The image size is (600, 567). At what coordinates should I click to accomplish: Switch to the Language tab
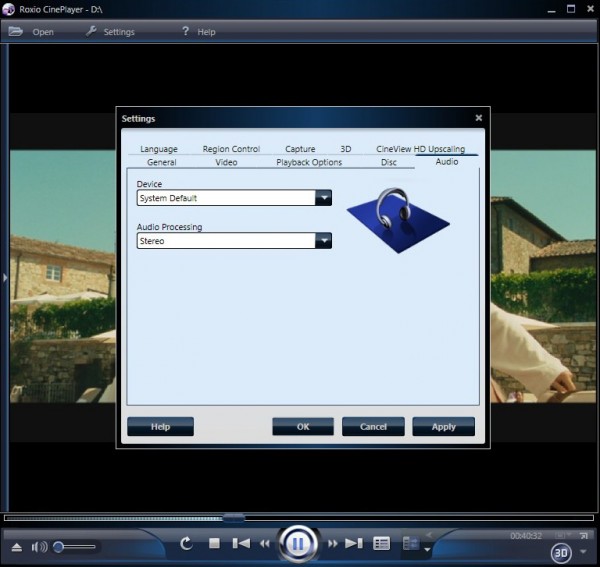159,149
